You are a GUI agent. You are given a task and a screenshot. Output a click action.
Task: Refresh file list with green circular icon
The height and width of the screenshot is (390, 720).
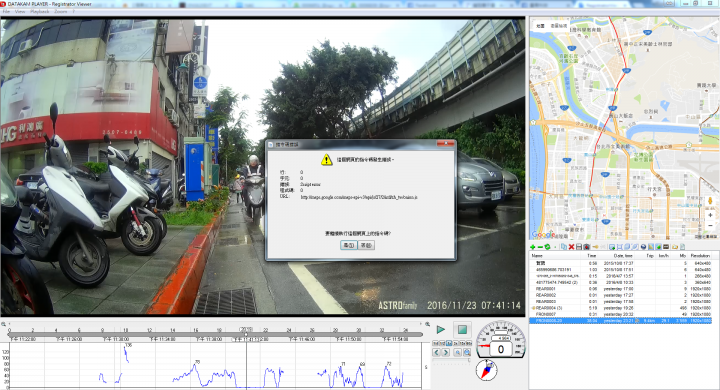547,247
